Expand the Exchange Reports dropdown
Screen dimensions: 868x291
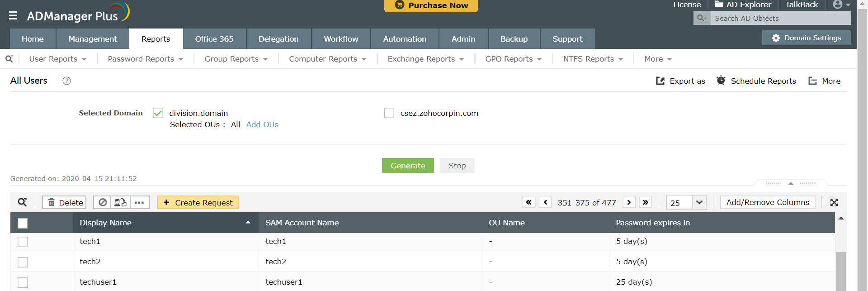coord(426,59)
